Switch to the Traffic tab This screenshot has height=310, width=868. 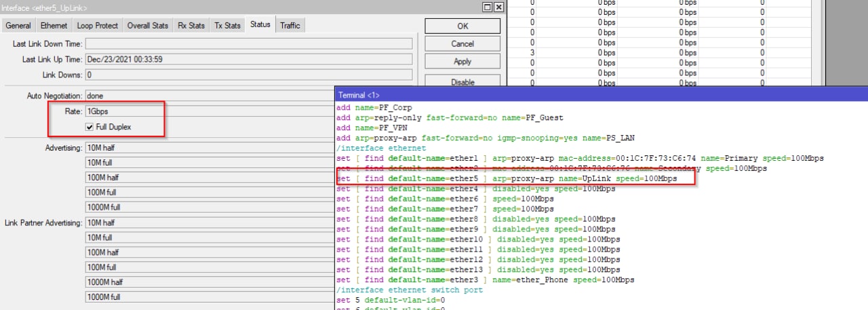290,26
